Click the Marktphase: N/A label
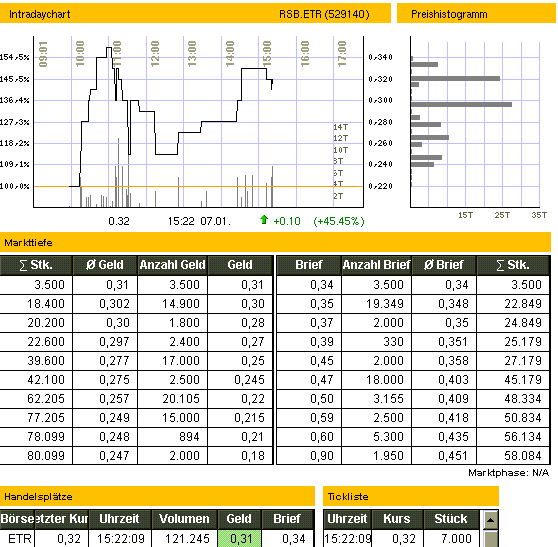 click(x=509, y=473)
